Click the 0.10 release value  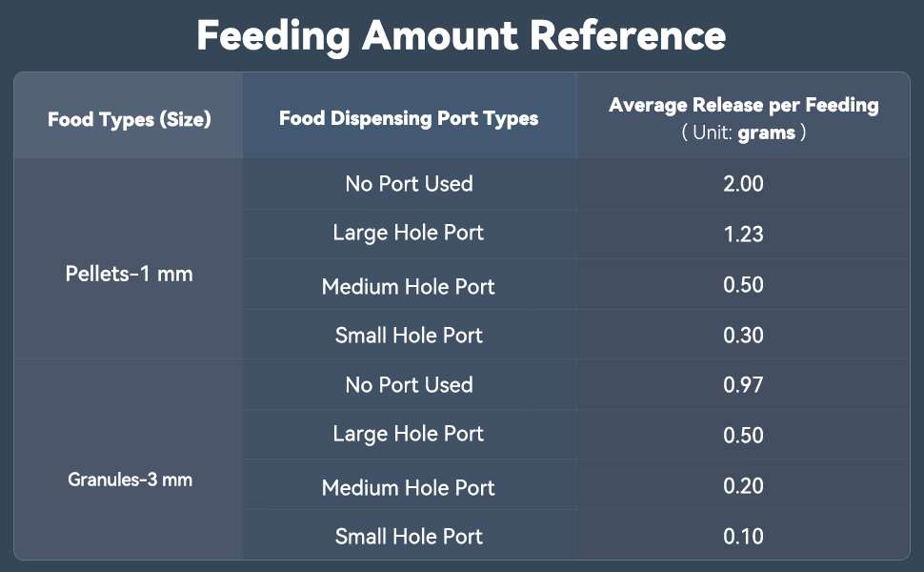coord(743,537)
